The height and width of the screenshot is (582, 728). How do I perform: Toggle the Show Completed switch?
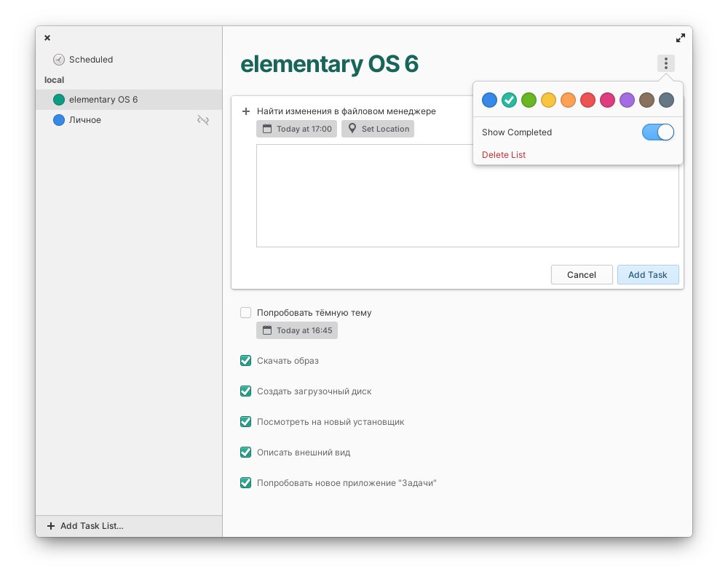point(657,132)
